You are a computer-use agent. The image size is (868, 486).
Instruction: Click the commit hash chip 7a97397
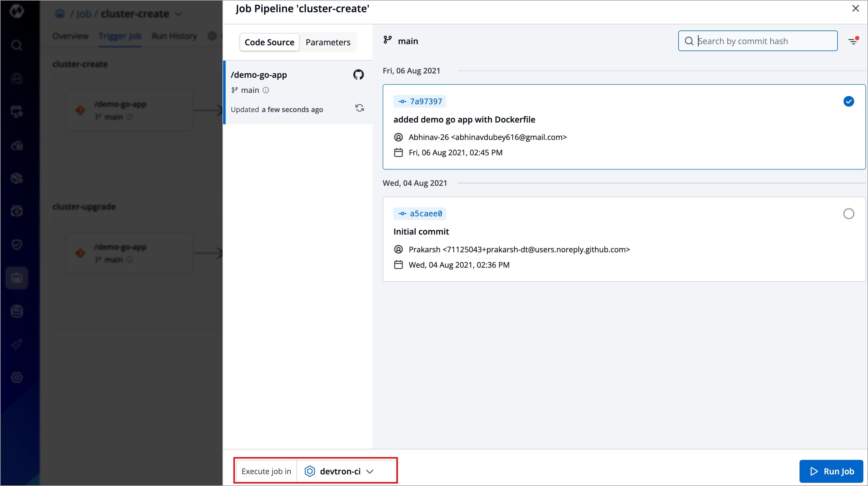click(419, 101)
